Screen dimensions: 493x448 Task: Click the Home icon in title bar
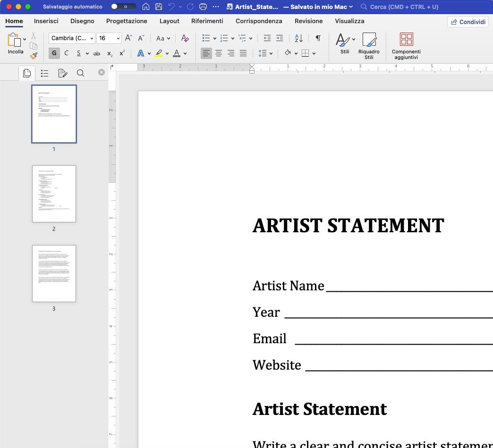pyautogui.click(x=146, y=7)
